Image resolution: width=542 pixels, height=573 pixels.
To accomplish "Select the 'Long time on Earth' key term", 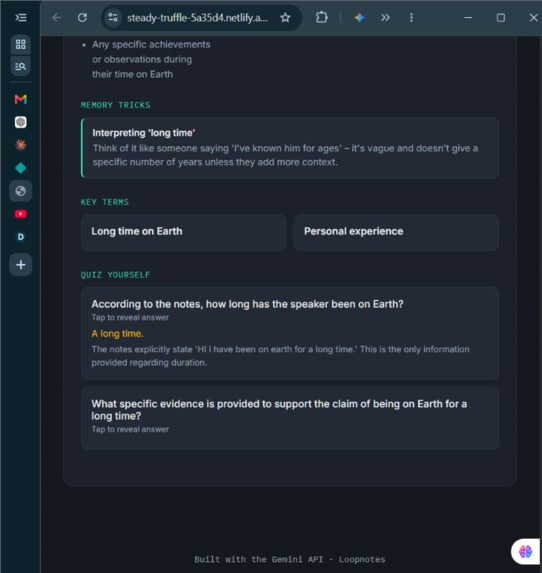I will point(183,232).
